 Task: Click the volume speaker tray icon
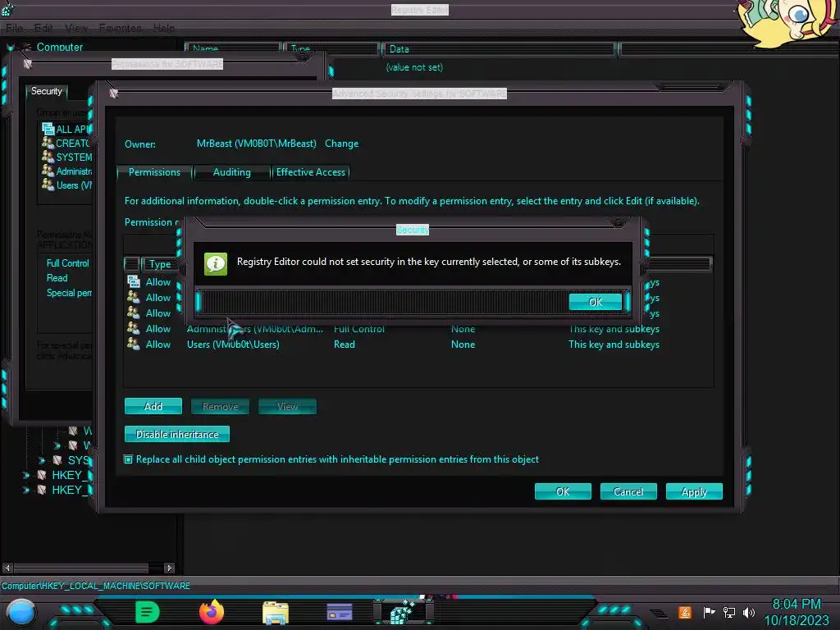[x=749, y=612]
